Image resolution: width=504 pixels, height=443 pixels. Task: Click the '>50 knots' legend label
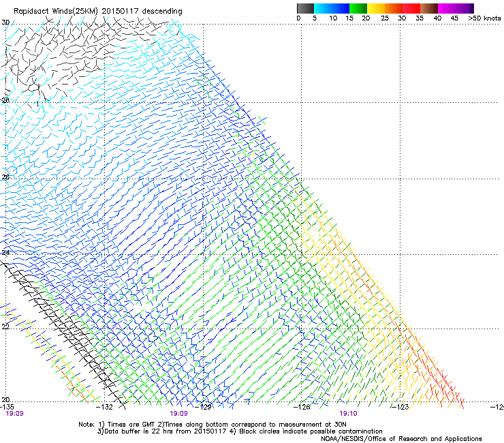pyautogui.click(x=484, y=18)
